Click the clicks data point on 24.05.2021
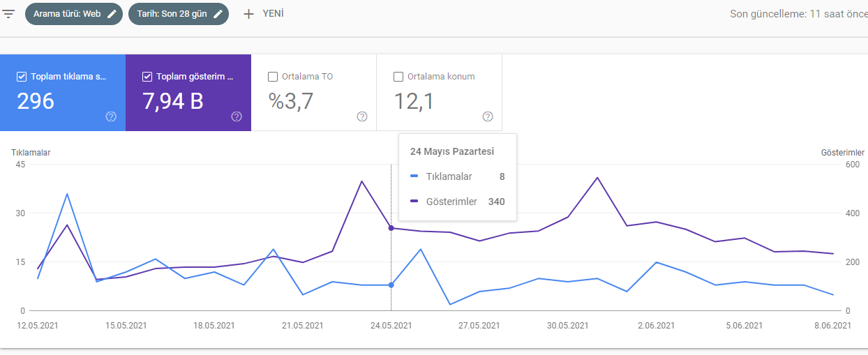This screenshot has height=355, width=868. tap(391, 285)
